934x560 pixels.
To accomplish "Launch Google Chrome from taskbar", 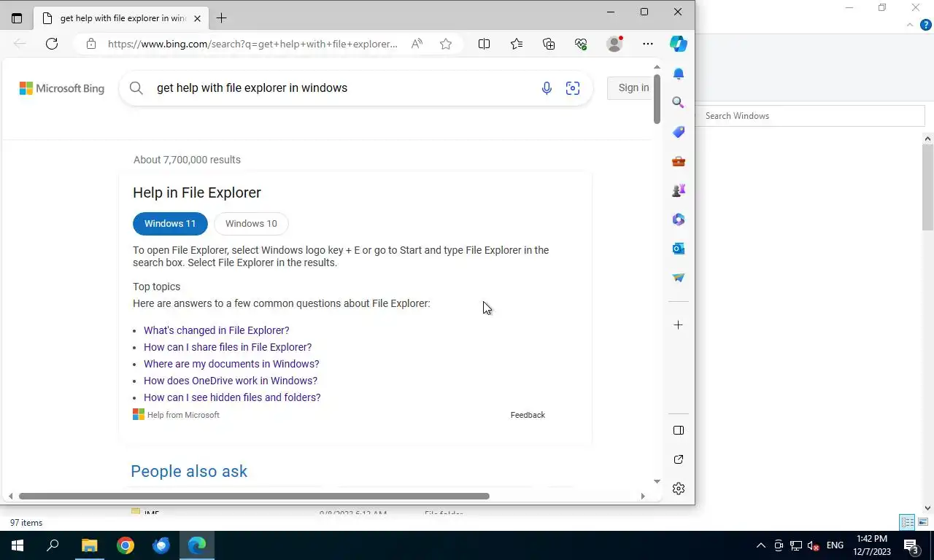I will point(126,545).
